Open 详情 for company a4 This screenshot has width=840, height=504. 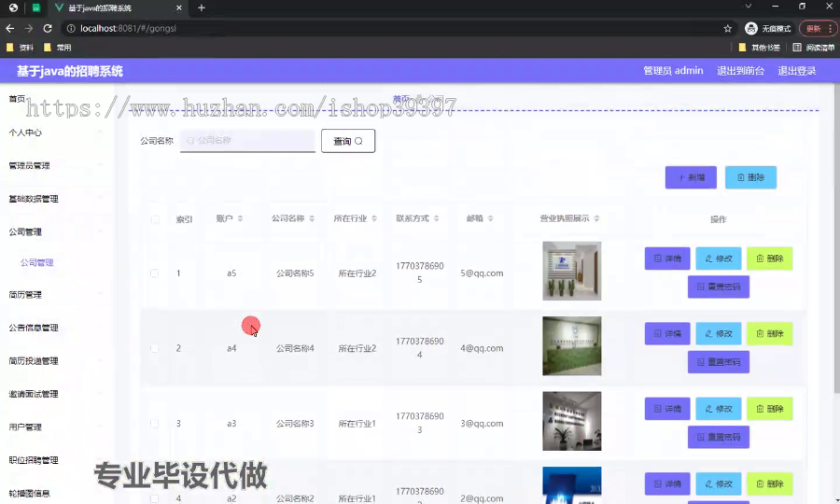click(x=667, y=334)
